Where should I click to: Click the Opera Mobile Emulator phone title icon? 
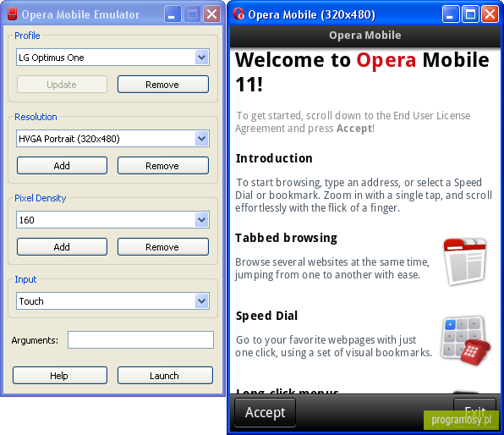(12, 14)
